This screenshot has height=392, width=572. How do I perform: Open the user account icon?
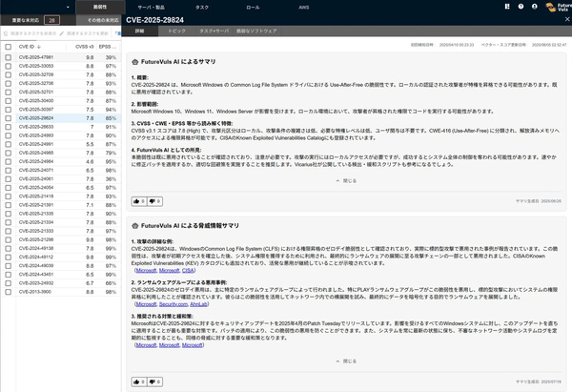pos(535,7)
